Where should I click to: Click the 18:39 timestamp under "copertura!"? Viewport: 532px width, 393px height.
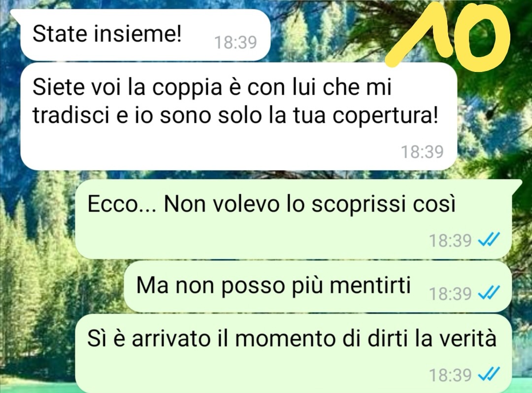pos(422,152)
